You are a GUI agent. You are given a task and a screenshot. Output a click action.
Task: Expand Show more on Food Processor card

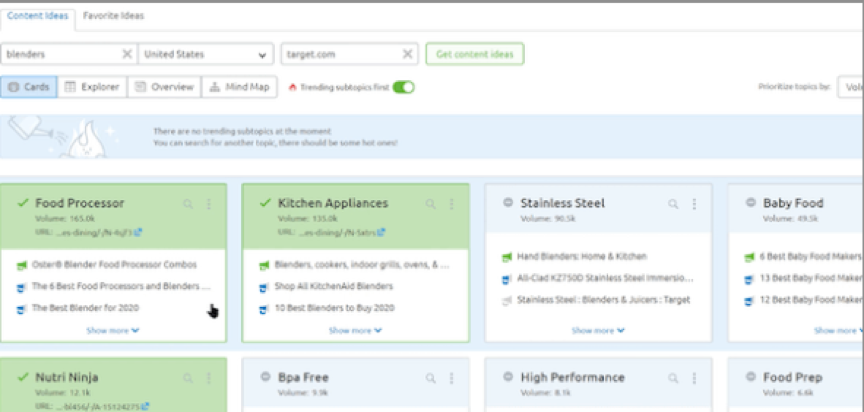(113, 330)
